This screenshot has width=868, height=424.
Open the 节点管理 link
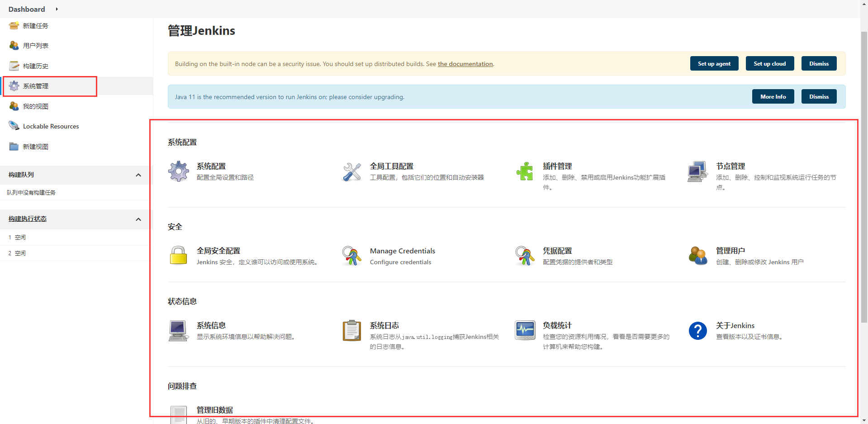[730, 166]
